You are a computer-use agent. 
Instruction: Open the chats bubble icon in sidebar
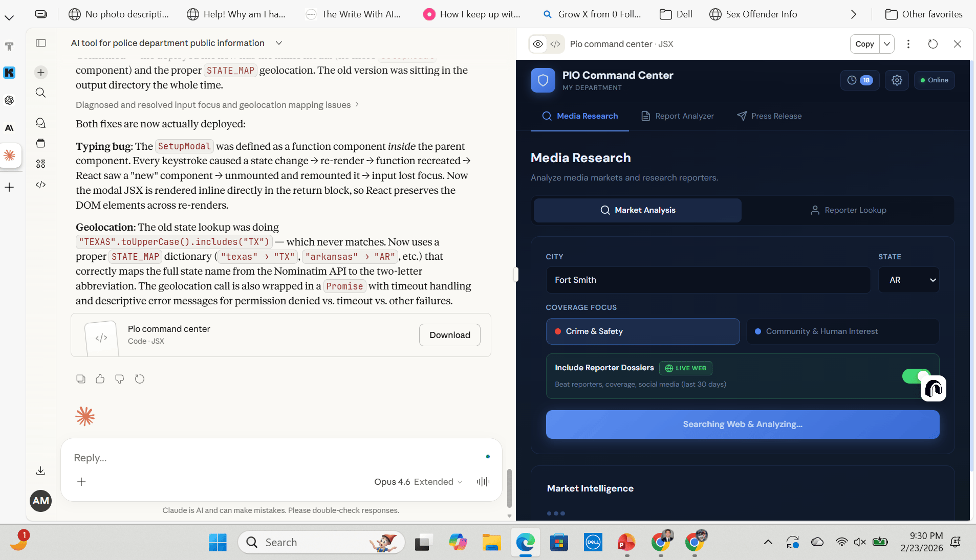pyautogui.click(x=41, y=123)
